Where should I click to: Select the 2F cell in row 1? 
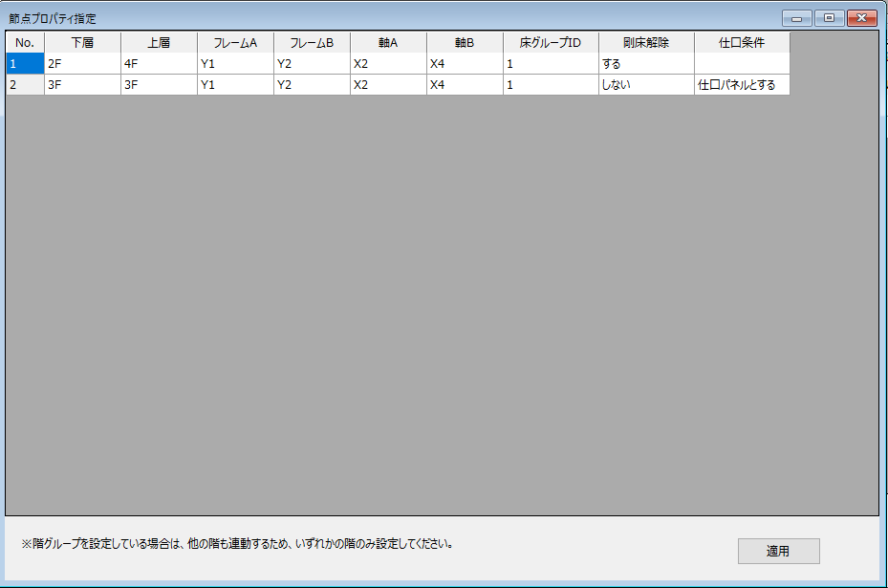pos(83,63)
